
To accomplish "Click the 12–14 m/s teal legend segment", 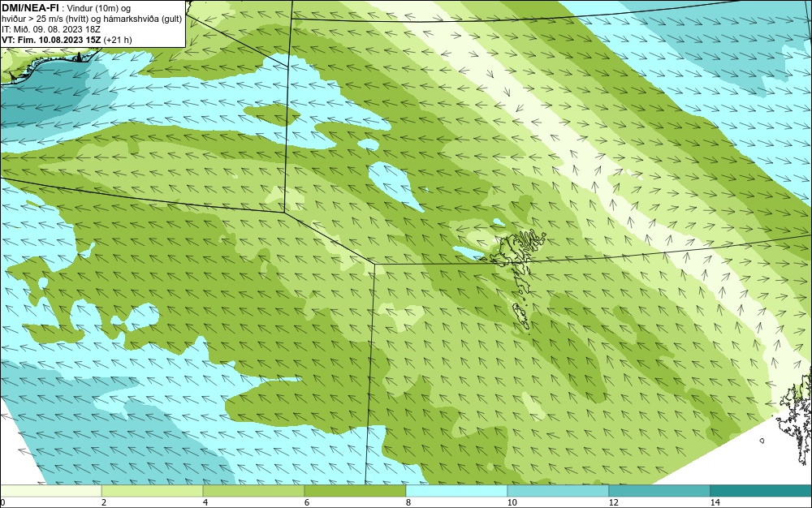I will point(659,491).
